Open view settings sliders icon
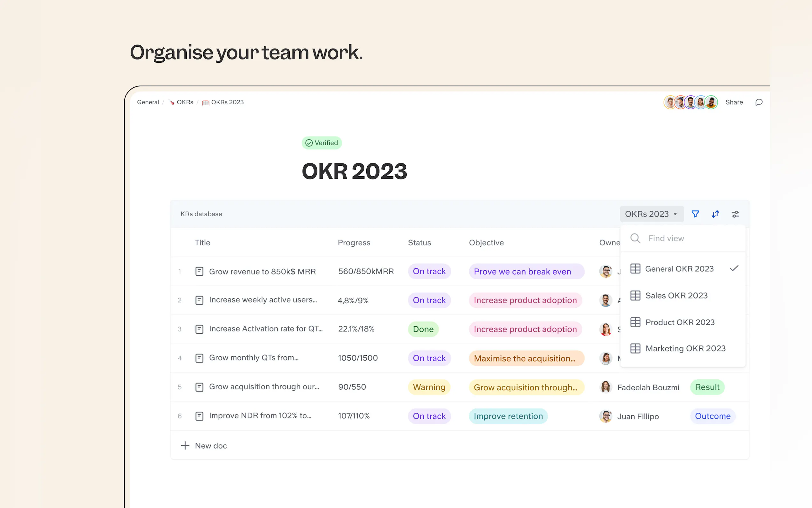This screenshot has height=508, width=812. 735,214
